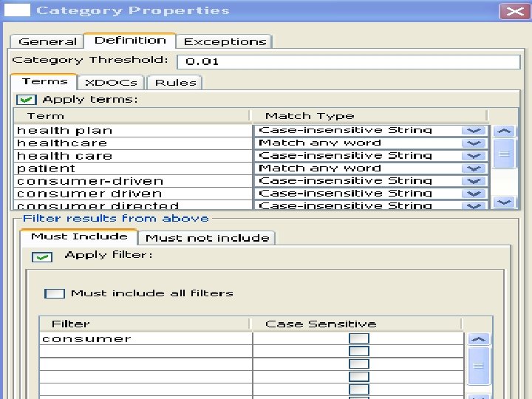Viewport: 532px width, 399px height.
Task: Click the Category Threshold input field
Action: point(349,62)
